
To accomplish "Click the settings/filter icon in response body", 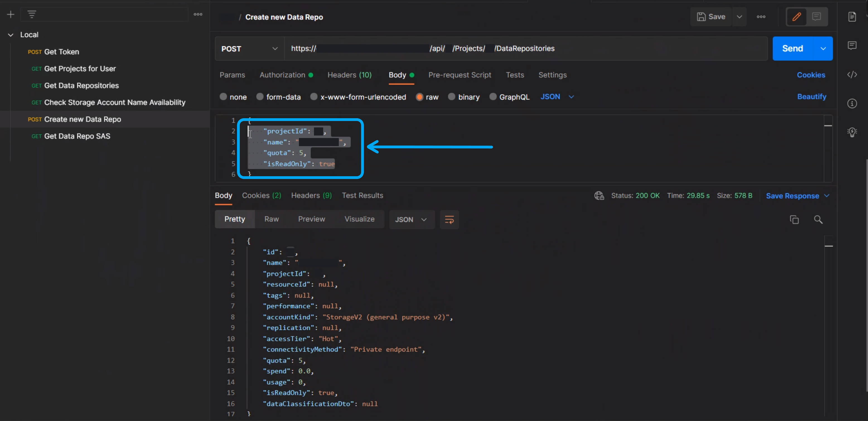I will [449, 220].
